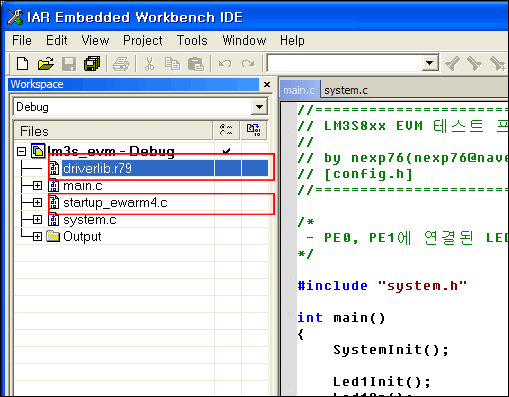Open the Tools menu
The width and height of the screenshot is (509, 397).
point(192,41)
